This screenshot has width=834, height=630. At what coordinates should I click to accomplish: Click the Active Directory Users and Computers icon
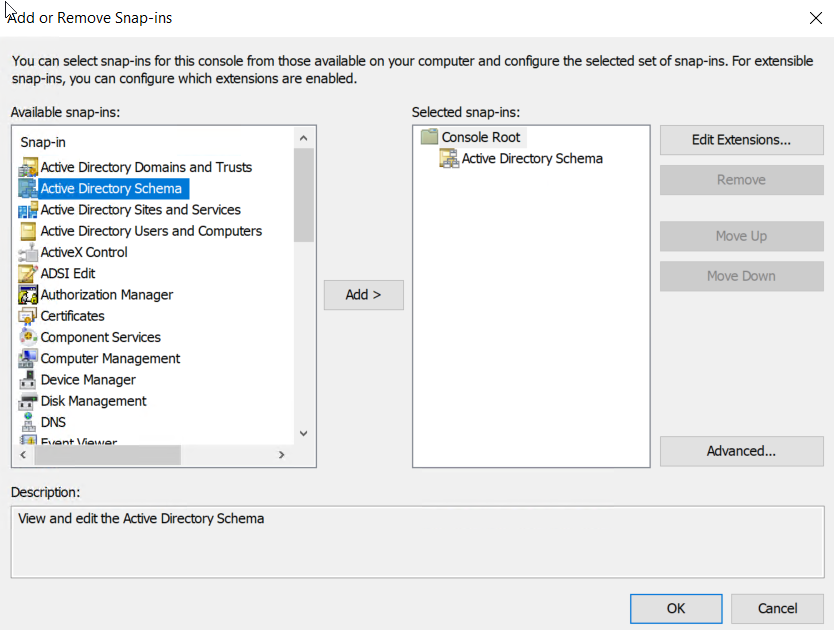(28, 231)
